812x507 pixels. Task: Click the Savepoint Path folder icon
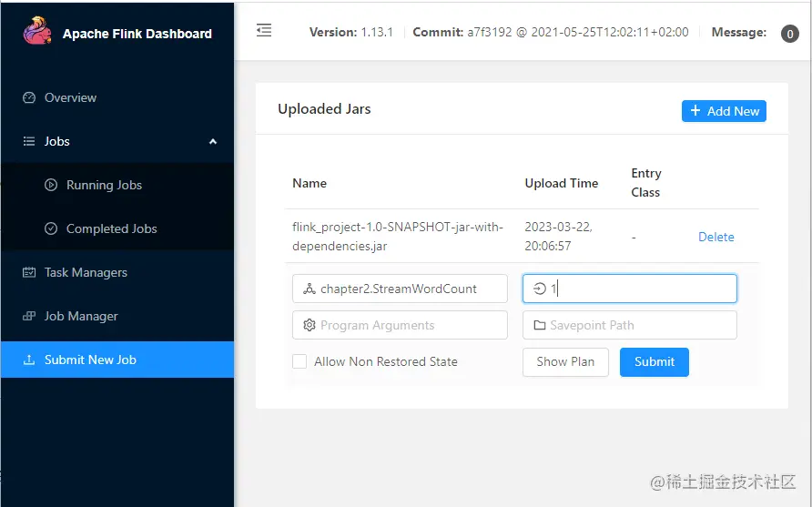pos(540,325)
